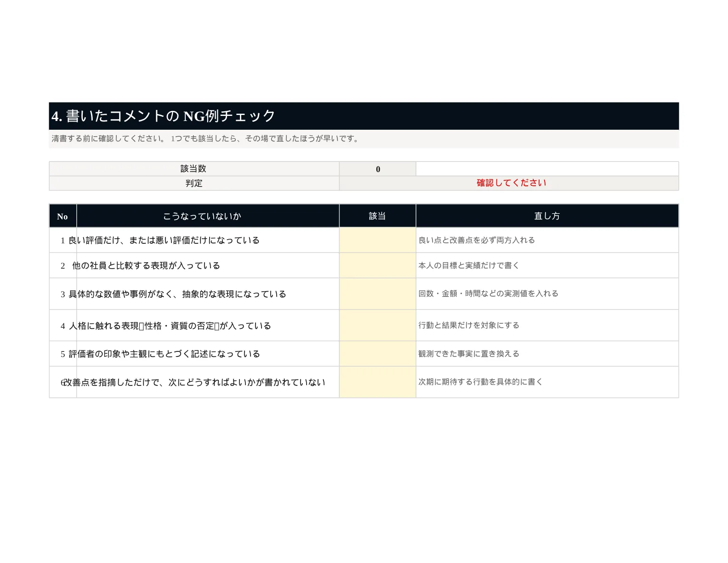Click fix text '回数・金額・時間などの実測値を入れる'

(x=488, y=293)
